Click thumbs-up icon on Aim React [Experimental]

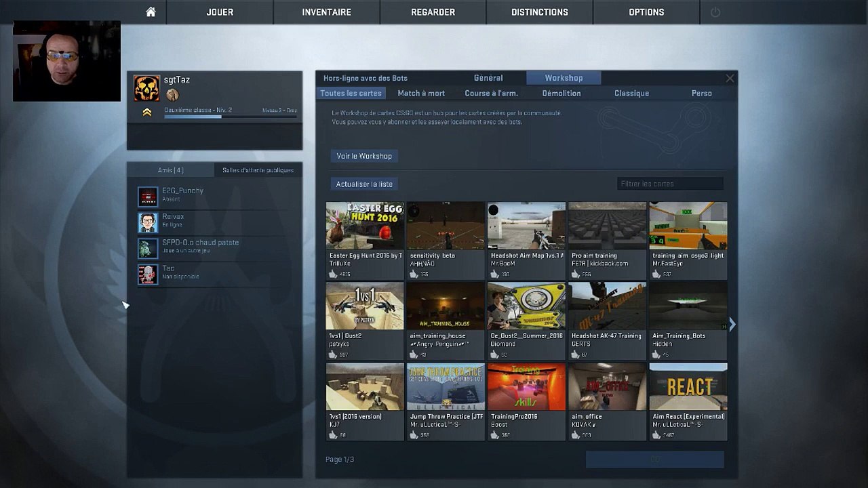pos(656,435)
